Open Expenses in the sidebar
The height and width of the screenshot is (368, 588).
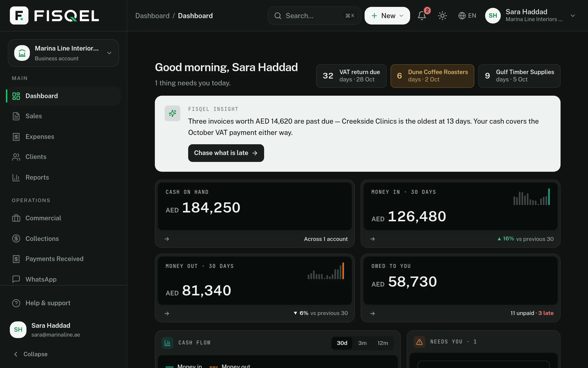tap(63, 137)
